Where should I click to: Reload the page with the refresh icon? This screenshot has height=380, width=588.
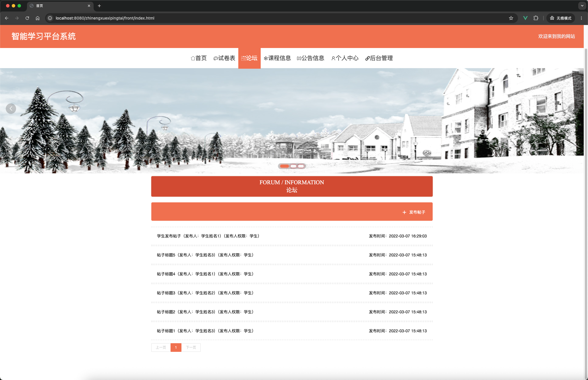coord(27,18)
